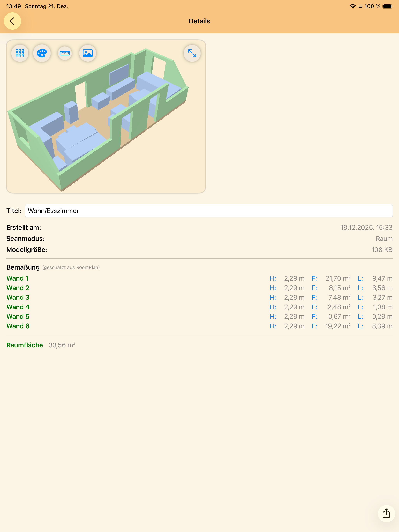The width and height of the screenshot is (399, 532).
Task: Click the Scanmodus value Raum
Action: (x=384, y=239)
